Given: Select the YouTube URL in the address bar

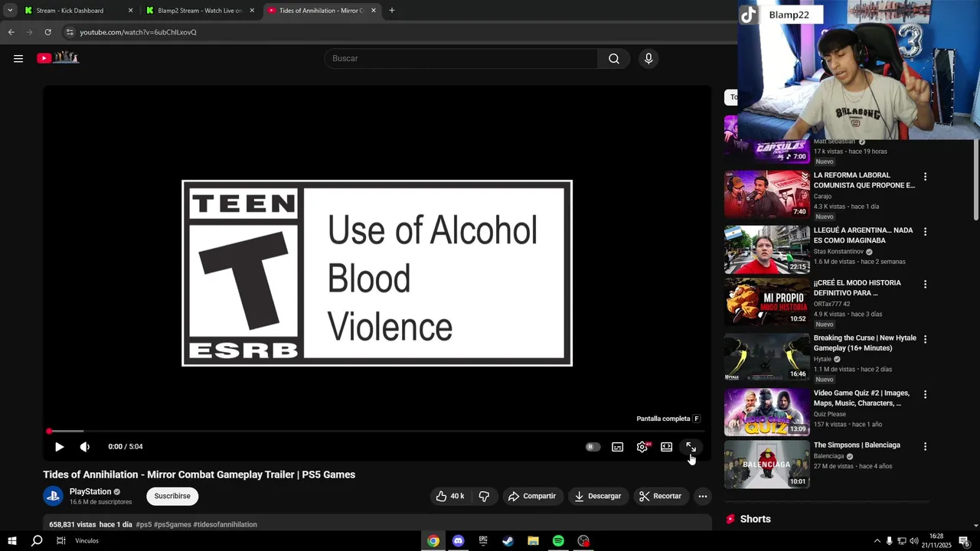Looking at the screenshot, I should point(139,32).
